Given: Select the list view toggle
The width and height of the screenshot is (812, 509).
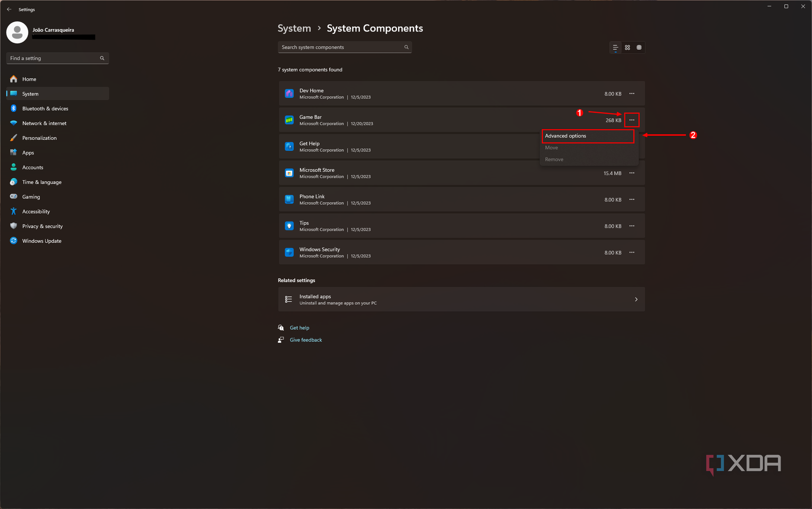Looking at the screenshot, I should tap(615, 47).
